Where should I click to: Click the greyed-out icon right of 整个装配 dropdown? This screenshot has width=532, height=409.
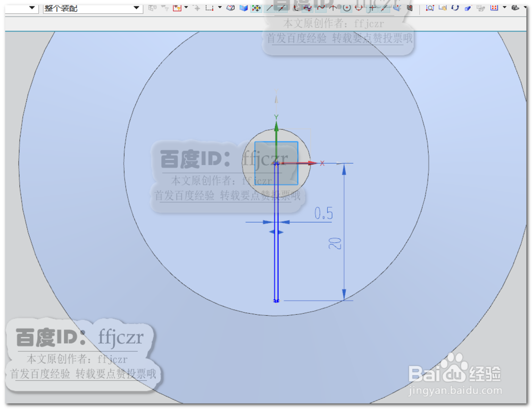[152, 7]
